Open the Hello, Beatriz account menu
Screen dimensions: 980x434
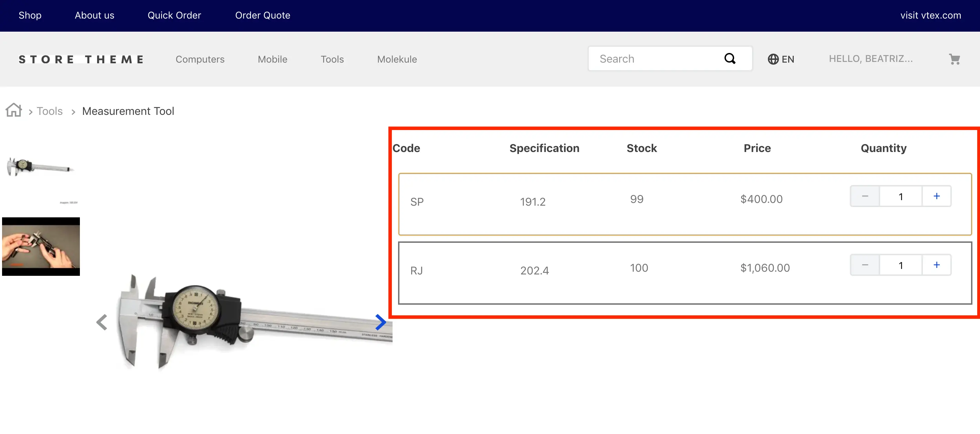[870, 58]
